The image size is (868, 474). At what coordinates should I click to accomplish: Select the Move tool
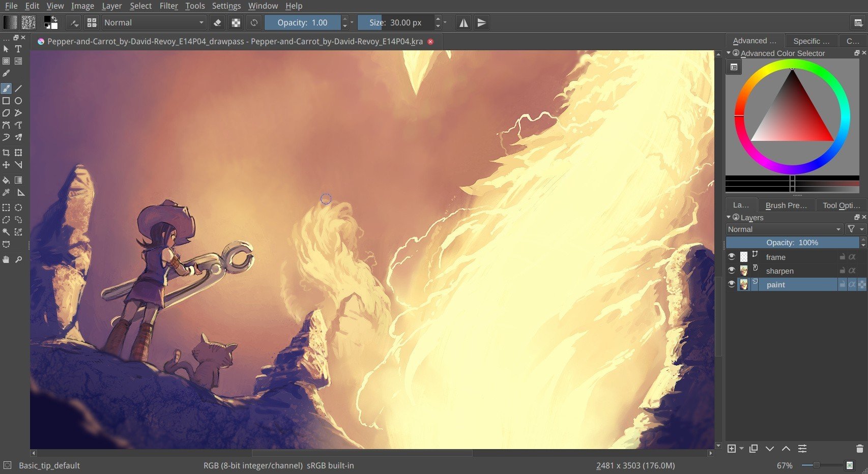click(x=6, y=165)
